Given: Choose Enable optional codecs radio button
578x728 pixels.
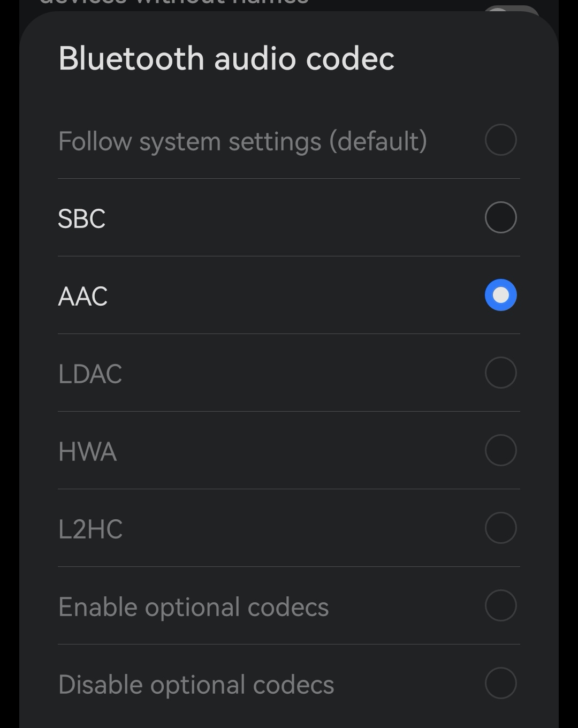Looking at the screenshot, I should [500, 605].
